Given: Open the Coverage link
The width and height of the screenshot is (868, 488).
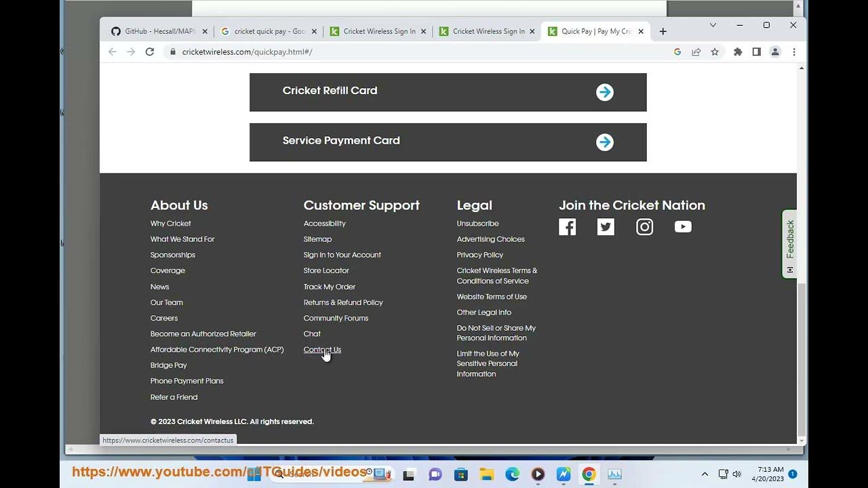Looking at the screenshot, I should click(167, 270).
